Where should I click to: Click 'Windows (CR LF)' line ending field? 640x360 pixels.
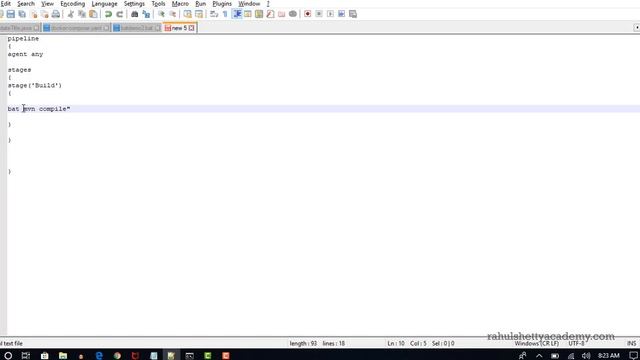click(x=536, y=344)
